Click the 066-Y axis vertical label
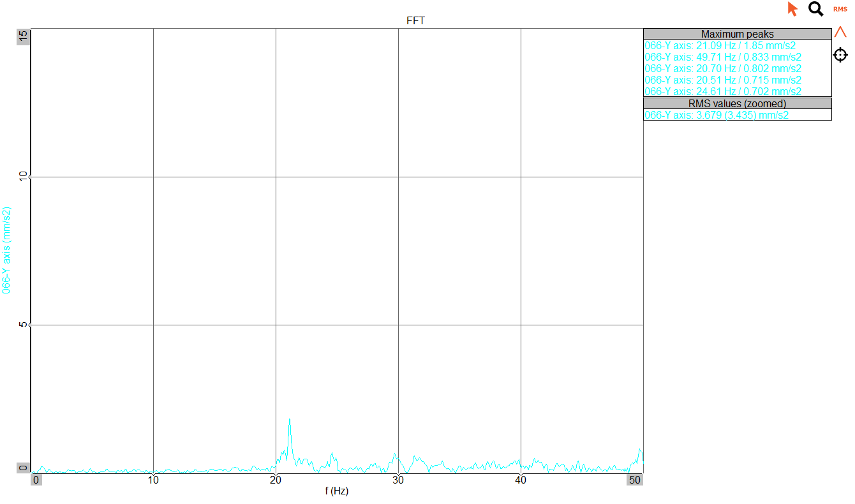 click(6, 249)
